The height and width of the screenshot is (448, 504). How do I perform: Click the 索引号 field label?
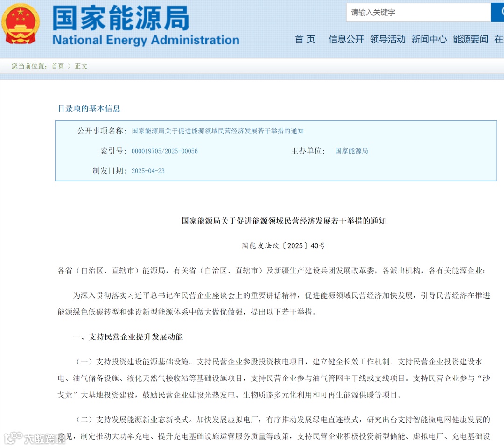pos(113,151)
